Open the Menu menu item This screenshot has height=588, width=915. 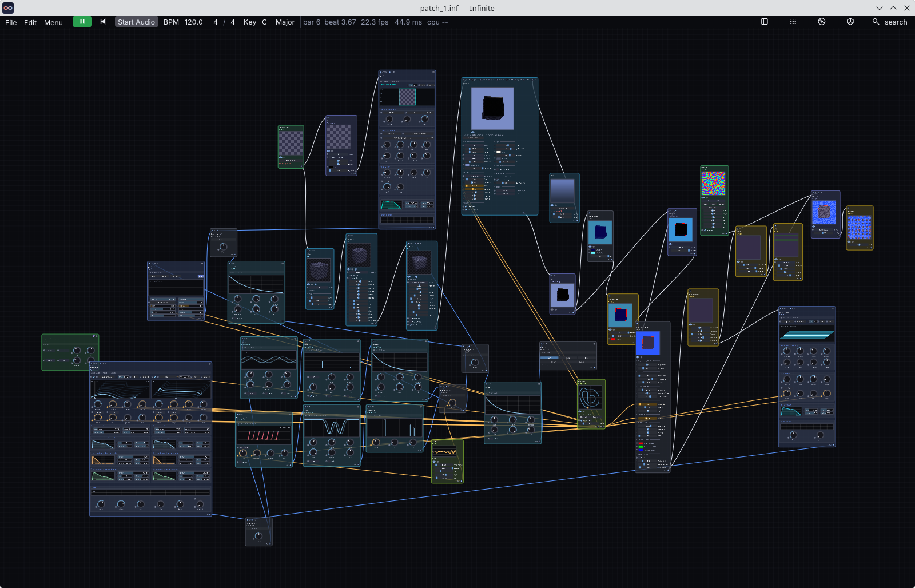53,22
